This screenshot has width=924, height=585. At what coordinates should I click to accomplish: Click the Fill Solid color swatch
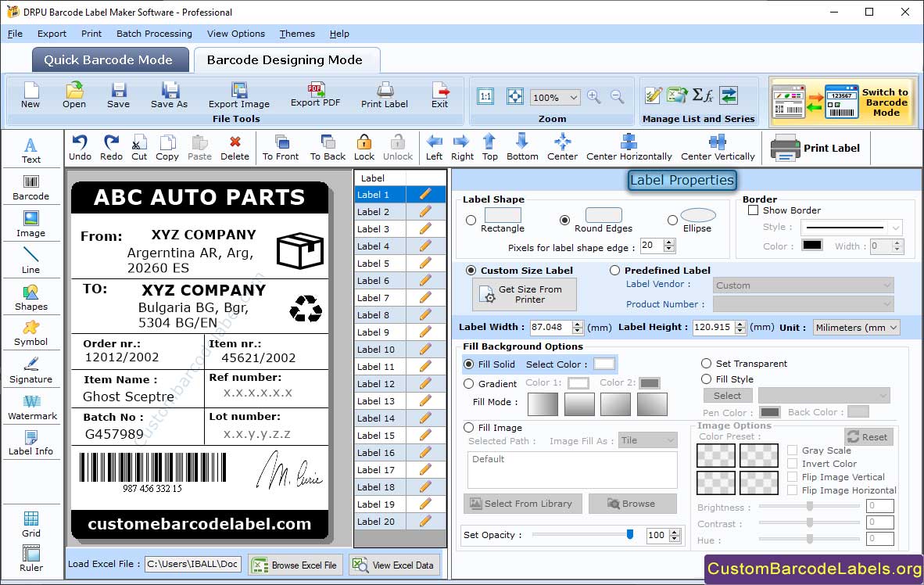tap(604, 364)
